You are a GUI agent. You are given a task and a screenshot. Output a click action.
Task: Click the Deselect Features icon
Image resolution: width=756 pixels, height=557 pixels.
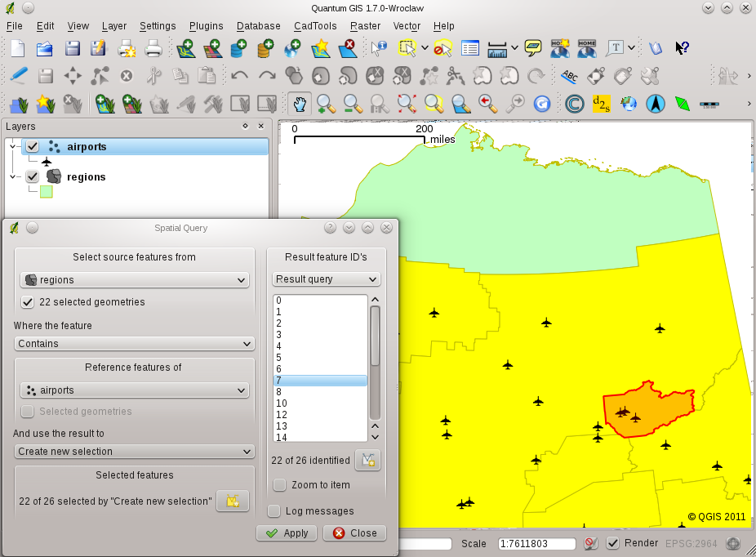tap(442, 48)
